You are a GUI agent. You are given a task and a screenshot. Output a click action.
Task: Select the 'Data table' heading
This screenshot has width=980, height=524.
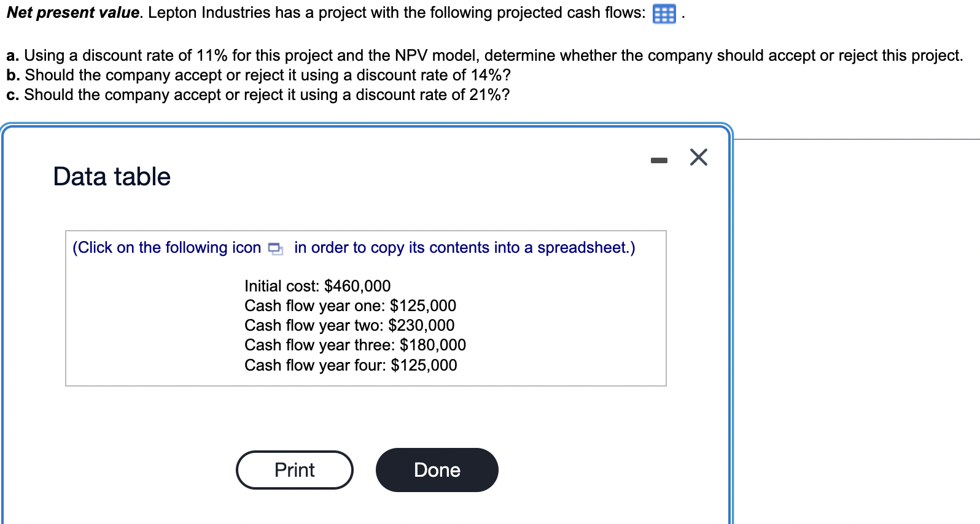pos(111,176)
